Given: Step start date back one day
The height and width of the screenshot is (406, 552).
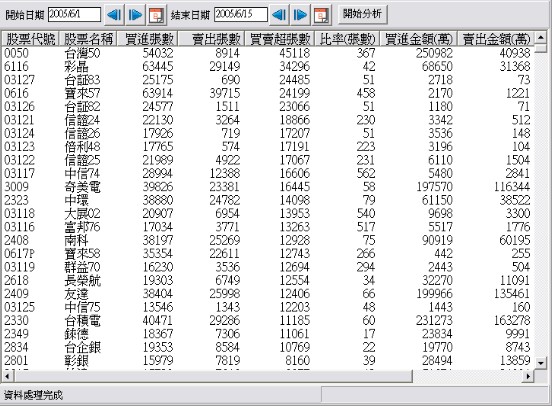Looking at the screenshot, I should (114, 15).
